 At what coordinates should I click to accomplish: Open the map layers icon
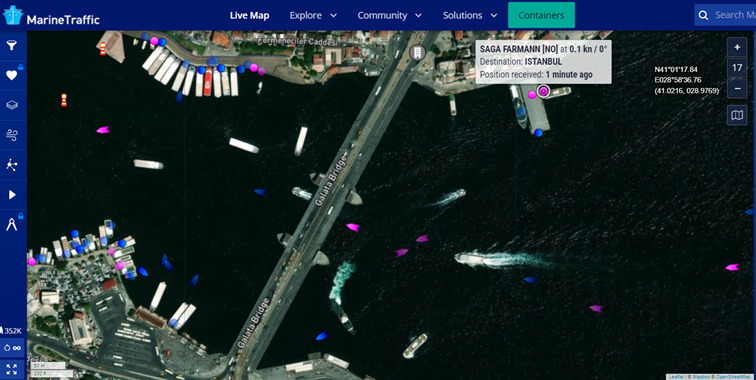(x=12, y=105)
